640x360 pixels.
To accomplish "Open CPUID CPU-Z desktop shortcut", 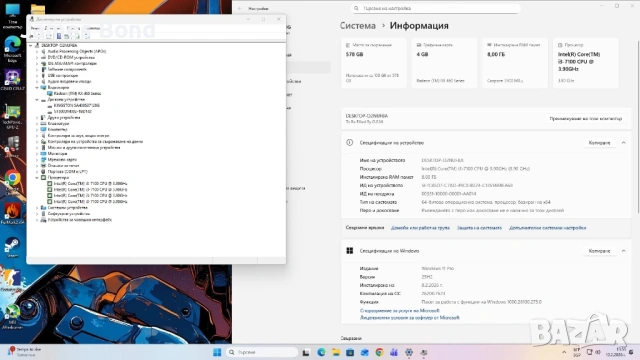I will (x=12, y=80).
